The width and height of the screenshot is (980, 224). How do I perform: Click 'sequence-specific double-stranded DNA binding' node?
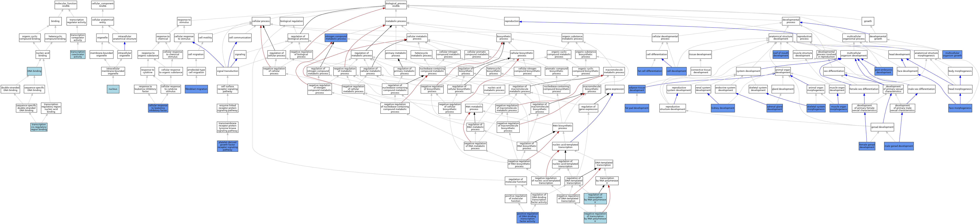click(26, 108)
